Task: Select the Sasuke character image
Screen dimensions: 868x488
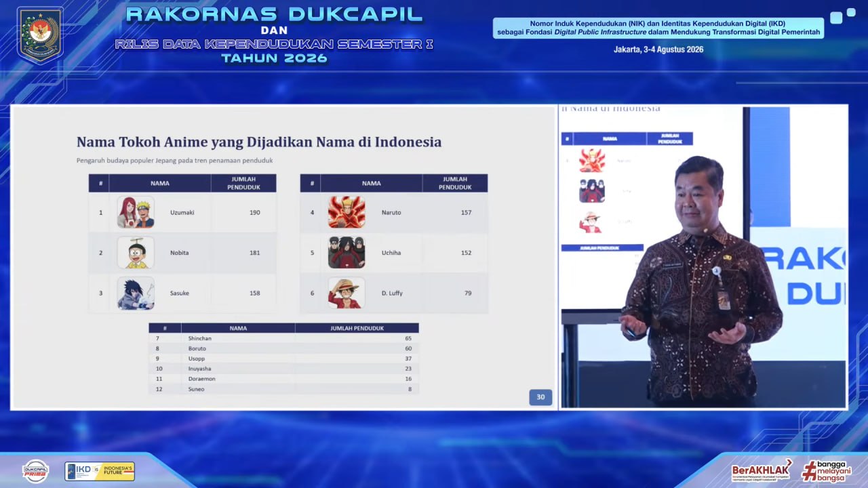Action: point(136,293)
